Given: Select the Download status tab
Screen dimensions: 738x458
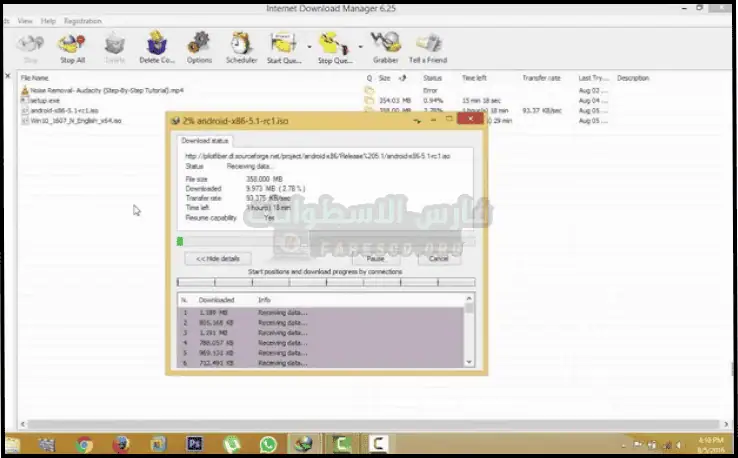Looking at the screenshot, I should click(206, 141).
